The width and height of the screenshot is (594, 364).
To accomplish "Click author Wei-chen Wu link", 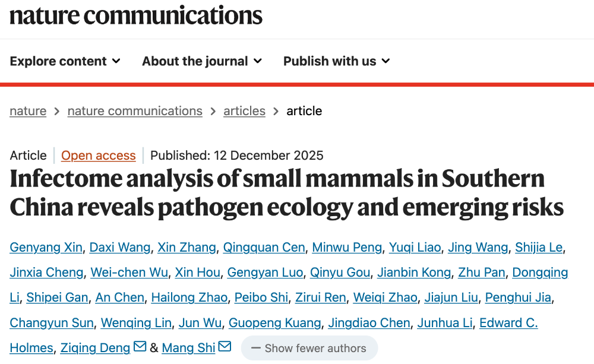I will pos(129,273).
